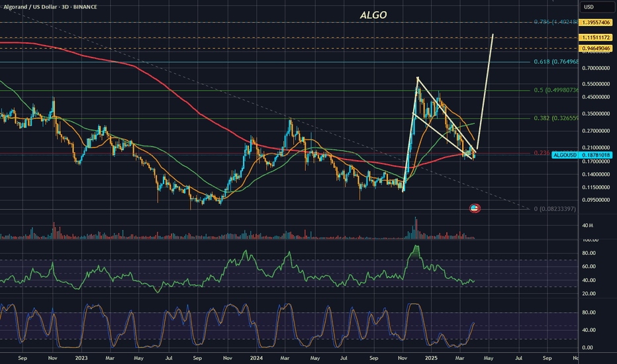This screenshot has height=364, width=617.
Task: Click the 0.35000000 price axis value
Action: coord(596,114)
